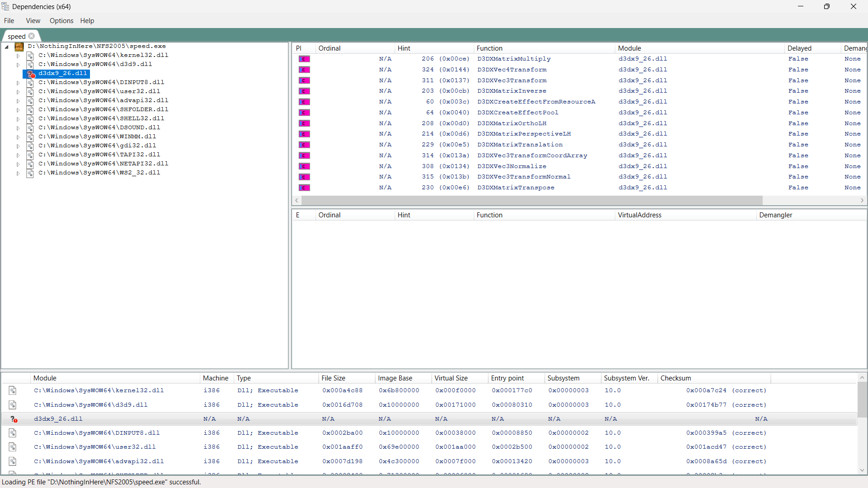The width and height of the screenshot is (868, 488).
Task: Select the user32.dll row in module list
Action: [429, 447]
